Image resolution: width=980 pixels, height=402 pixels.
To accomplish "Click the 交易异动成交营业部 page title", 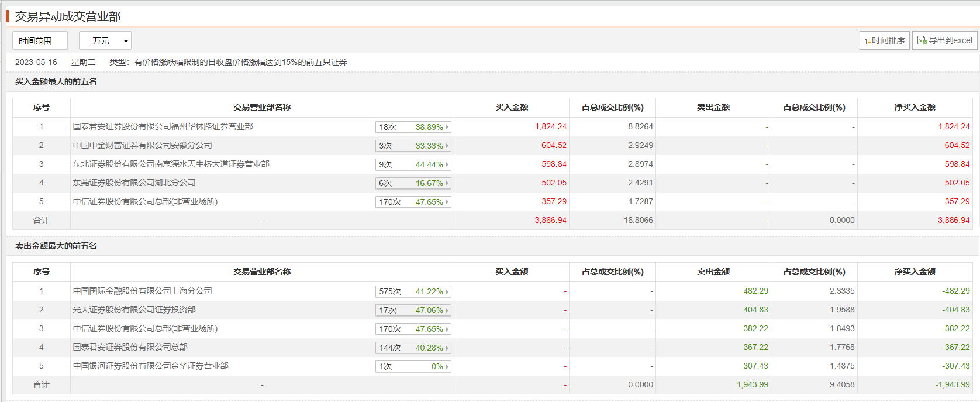I will tap(68, 16).
